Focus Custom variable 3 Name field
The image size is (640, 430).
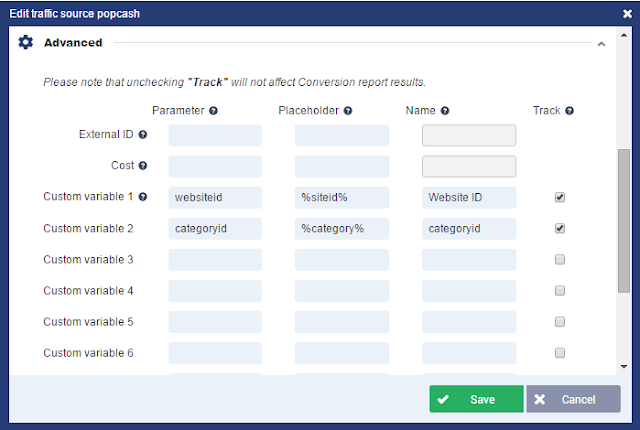pyautogui.click(x=469, y=260)
